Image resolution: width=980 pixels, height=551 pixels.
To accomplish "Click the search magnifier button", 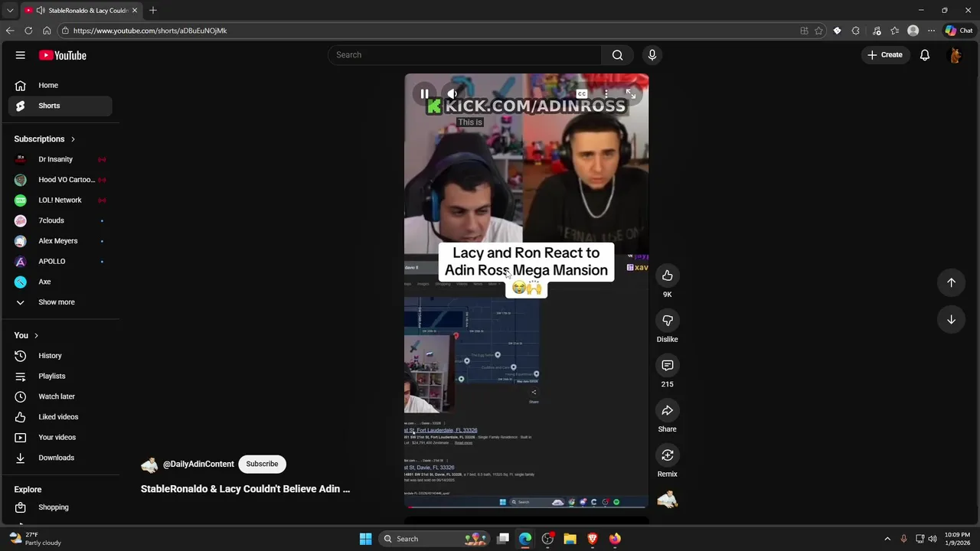I will [617, 55].
